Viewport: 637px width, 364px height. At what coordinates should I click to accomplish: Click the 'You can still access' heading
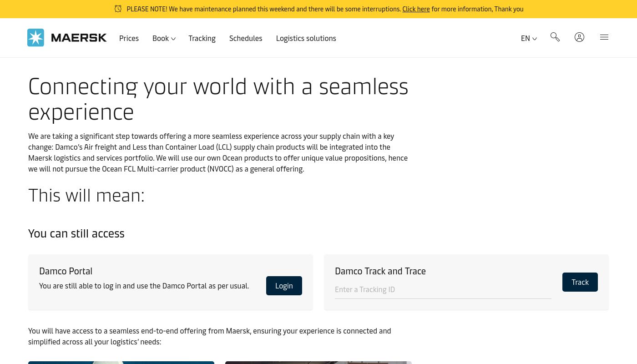coord(76,233)
